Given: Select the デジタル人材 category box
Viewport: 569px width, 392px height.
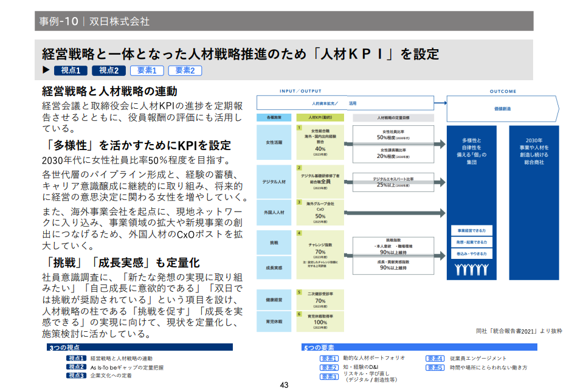Looking at the screenshot, I should [x=274, y=181].
